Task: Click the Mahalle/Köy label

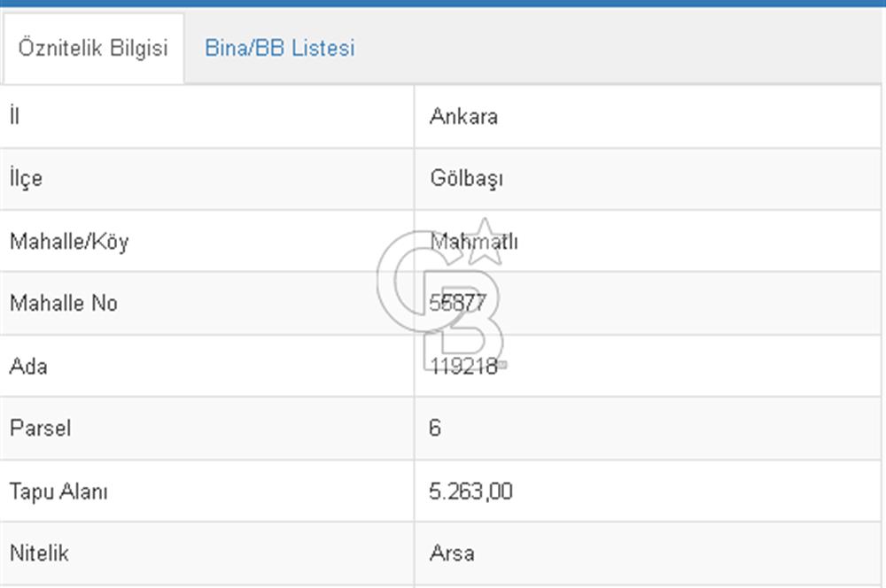Action: pyautogui.click(x=68, y=241)
